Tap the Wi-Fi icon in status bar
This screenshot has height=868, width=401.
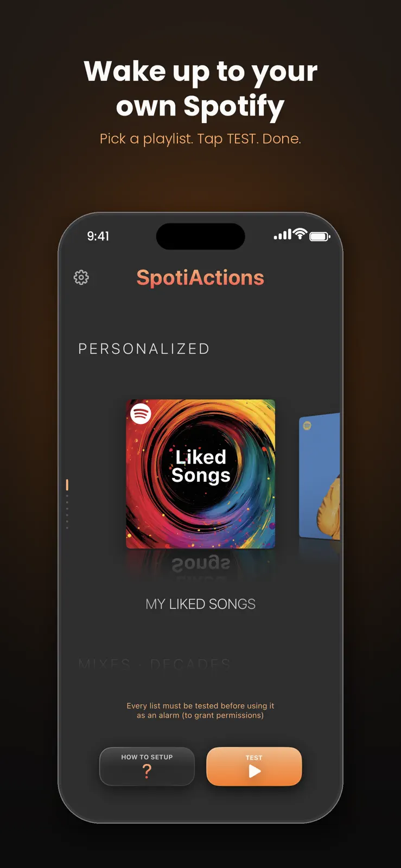coord(300,234)
